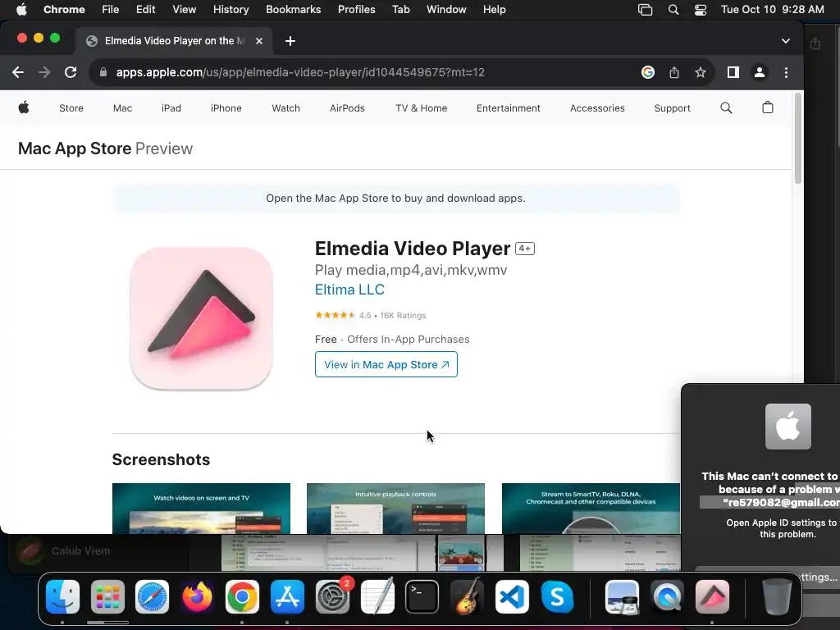Open the Edit menu
The width and height of the screenshot is (840, 630).
coord(145,10)
